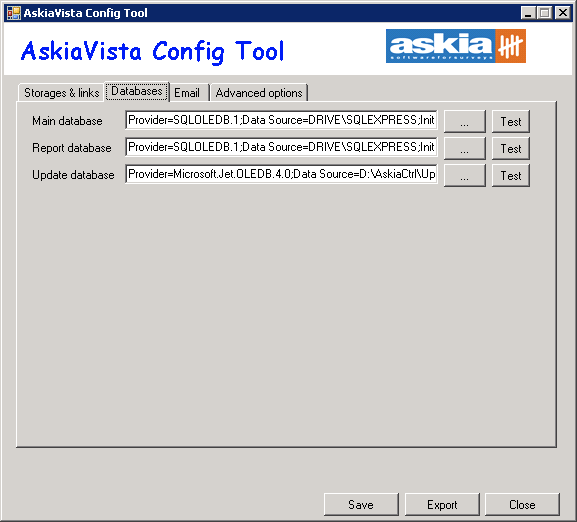Focus the Report database connection field
577x522 pixels.
point(281,147)
